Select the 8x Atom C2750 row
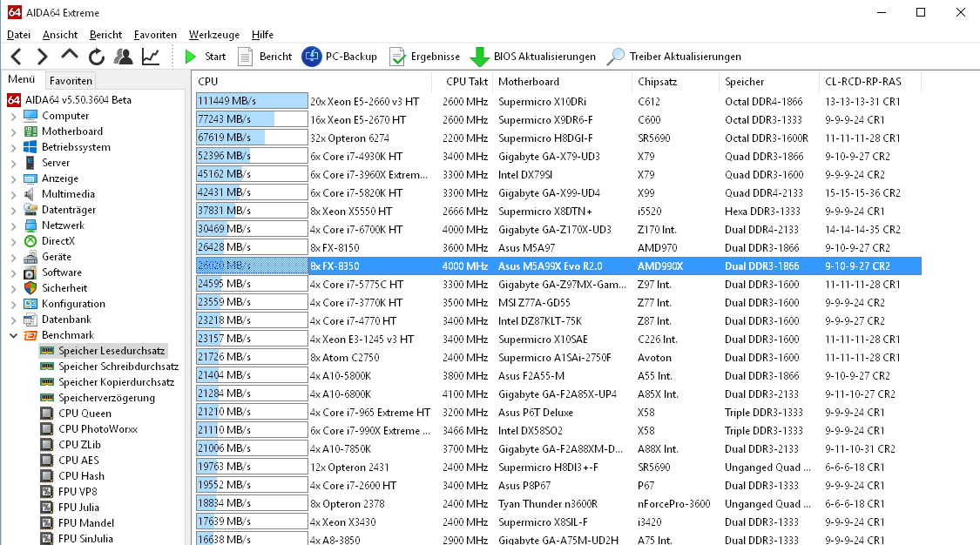Screen dimensions: 980x545 pyautogui.click(x=558, y=357)
